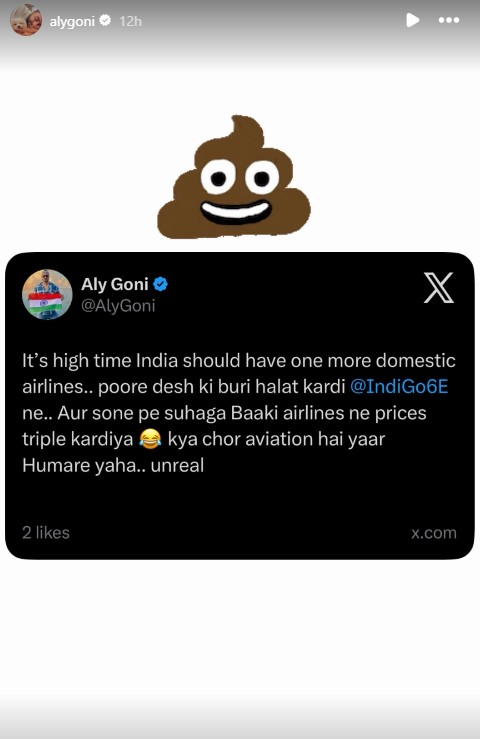
Task: Open alygoni's story profile picture
Action: tap(26, 20)
